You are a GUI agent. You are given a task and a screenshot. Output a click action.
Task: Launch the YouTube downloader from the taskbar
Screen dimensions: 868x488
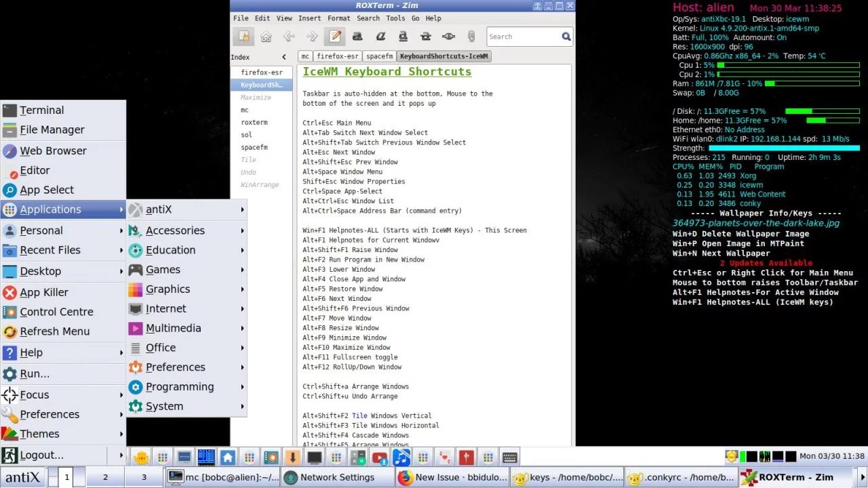(378, 457)
